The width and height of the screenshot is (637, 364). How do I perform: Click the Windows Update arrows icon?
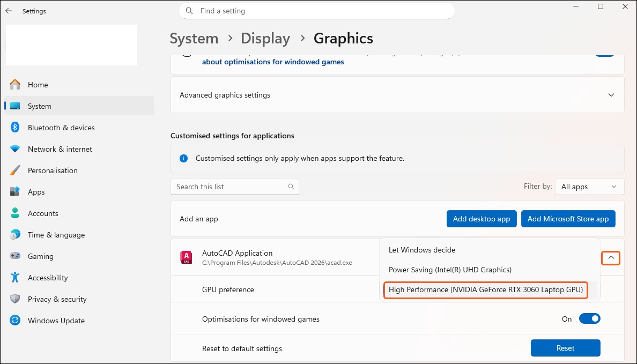point(15,321)
